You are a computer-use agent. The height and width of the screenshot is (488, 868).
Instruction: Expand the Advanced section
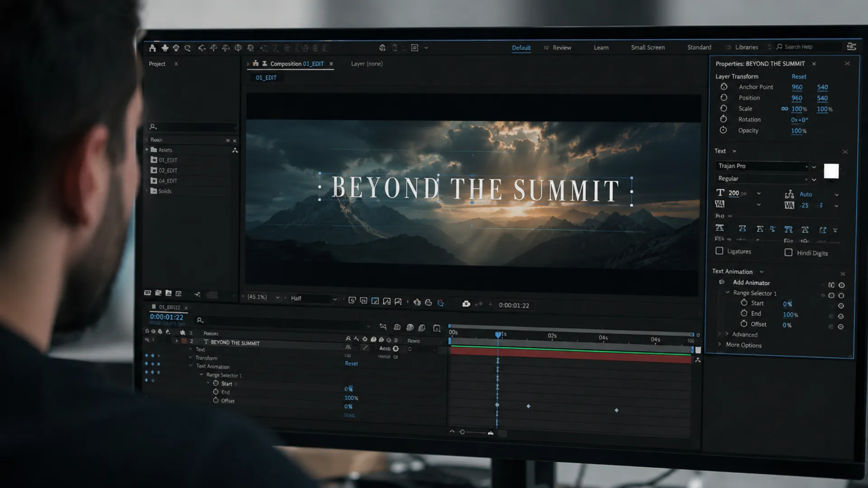727,334
